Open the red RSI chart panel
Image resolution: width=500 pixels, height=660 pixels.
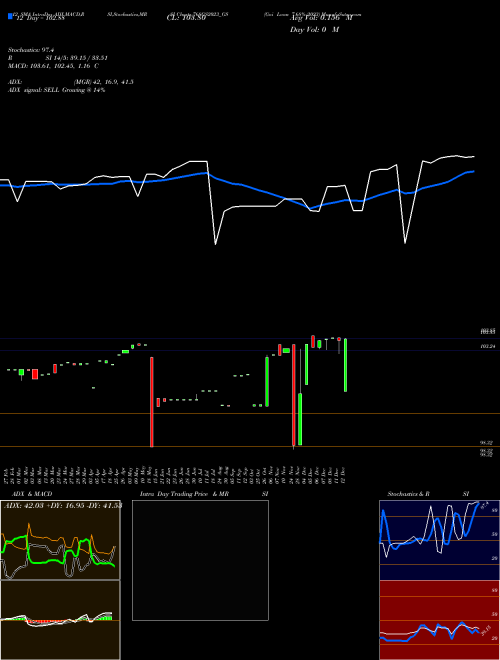click(x=439, y=620)
